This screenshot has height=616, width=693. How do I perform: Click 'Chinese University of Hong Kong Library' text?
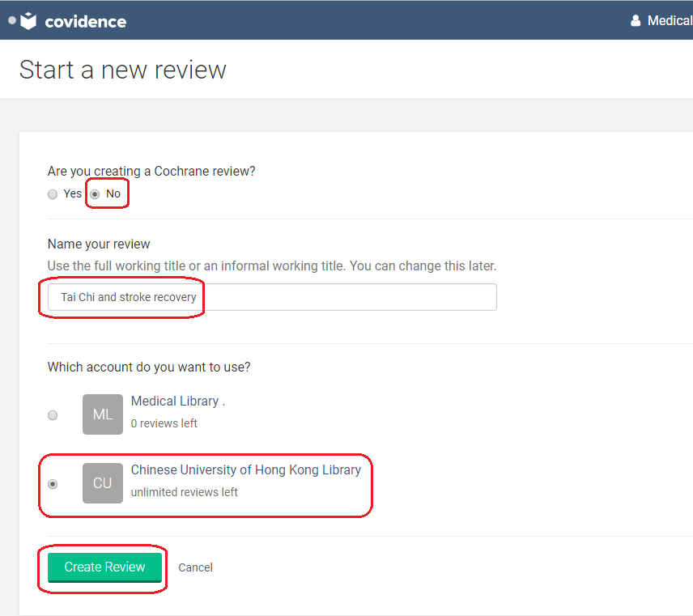(x=246, y=469)
